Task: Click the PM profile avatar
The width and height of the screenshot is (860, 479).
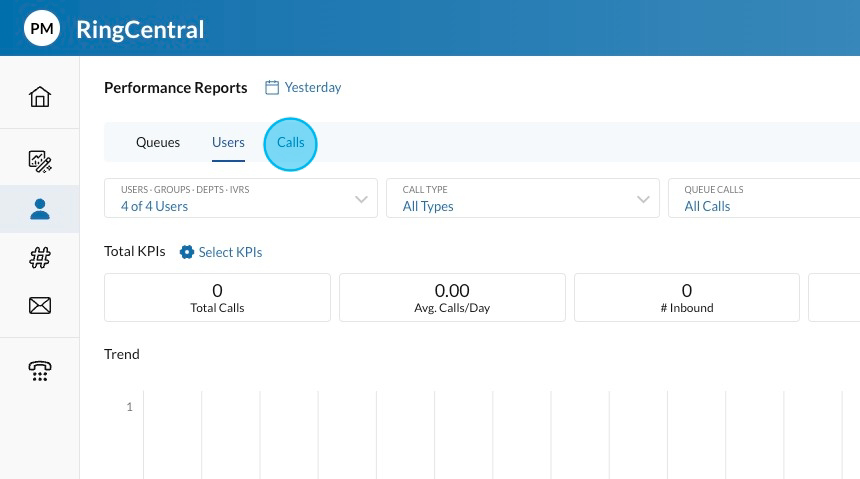Action: click(42, 29)
